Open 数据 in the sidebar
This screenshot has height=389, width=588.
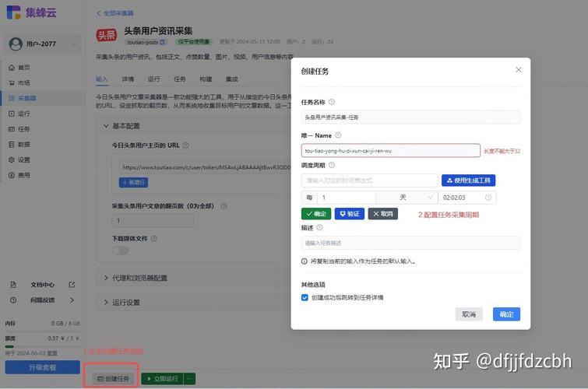pos(24,144)
